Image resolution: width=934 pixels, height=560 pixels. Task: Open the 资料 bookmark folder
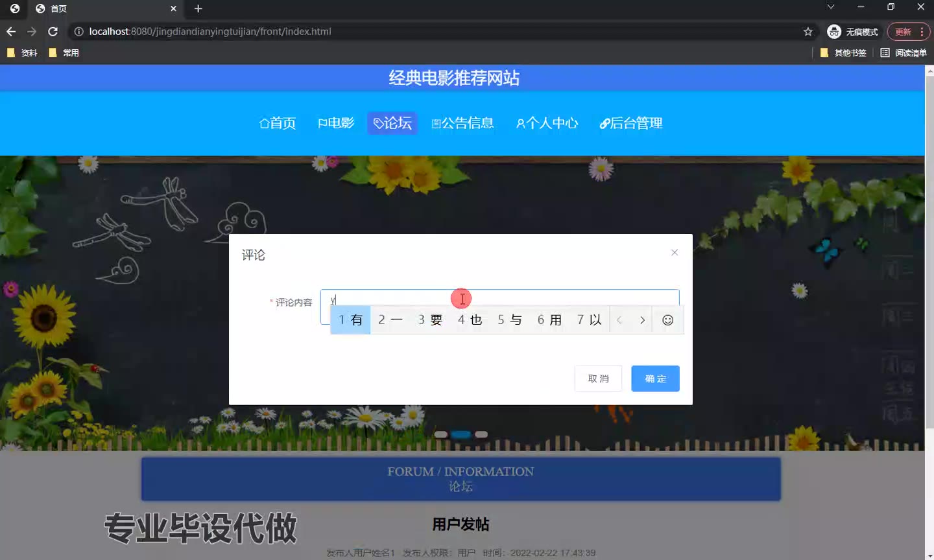coord(22,53)
